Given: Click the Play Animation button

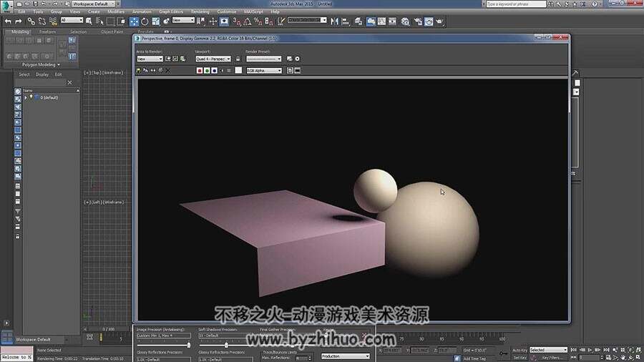Looking at the screenshot, I should [590, 350].
